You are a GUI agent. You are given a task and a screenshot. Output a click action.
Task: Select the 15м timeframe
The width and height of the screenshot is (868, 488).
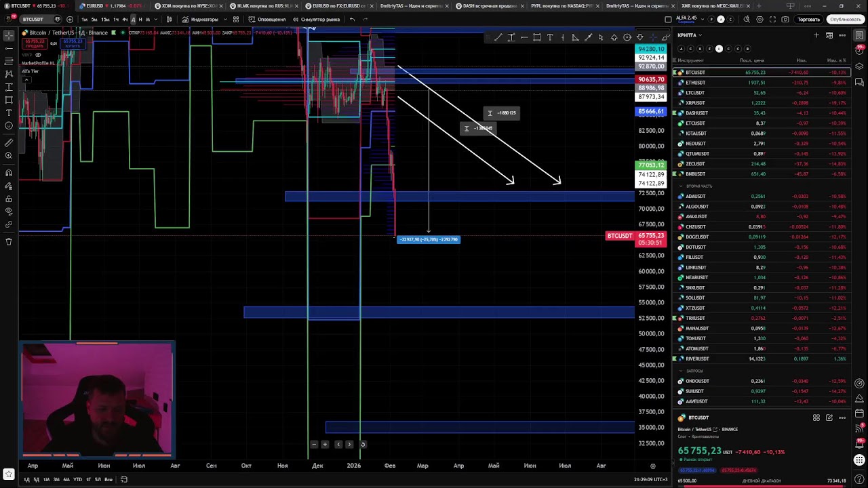point(105,20)
